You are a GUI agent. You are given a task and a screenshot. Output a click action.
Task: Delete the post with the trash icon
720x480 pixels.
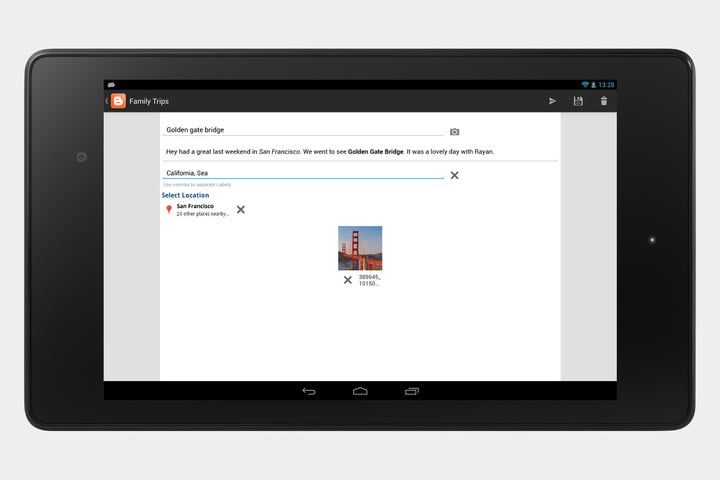(x=603, y=101)
